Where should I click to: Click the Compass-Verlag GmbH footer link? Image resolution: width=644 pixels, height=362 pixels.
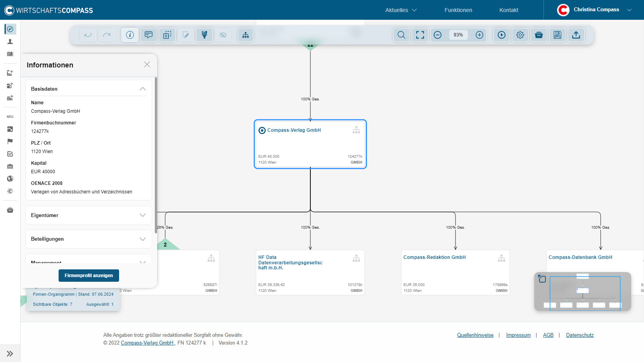(x=147, y=343)
